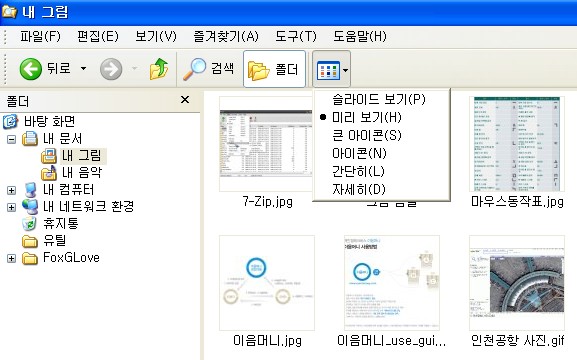
Task: Click the 내 컴퓨터 computer icon
Action: coord(30,190)
